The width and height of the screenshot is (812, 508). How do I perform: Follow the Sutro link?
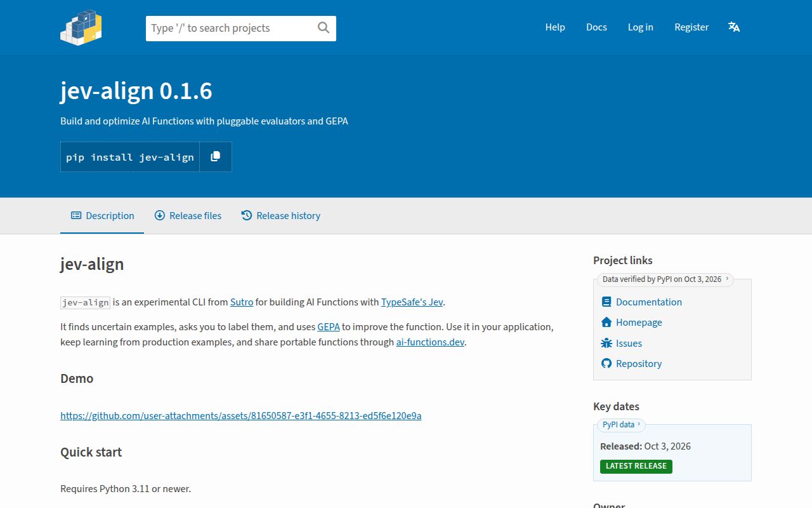242,302
